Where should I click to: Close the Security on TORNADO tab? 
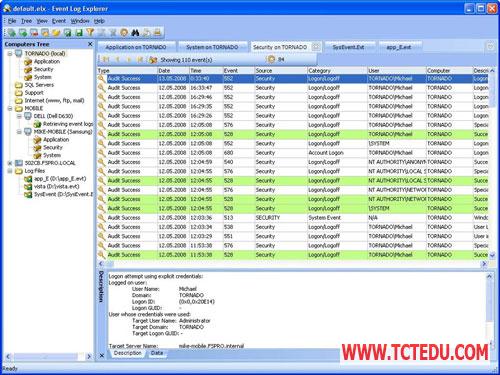[x=316, y=47]
